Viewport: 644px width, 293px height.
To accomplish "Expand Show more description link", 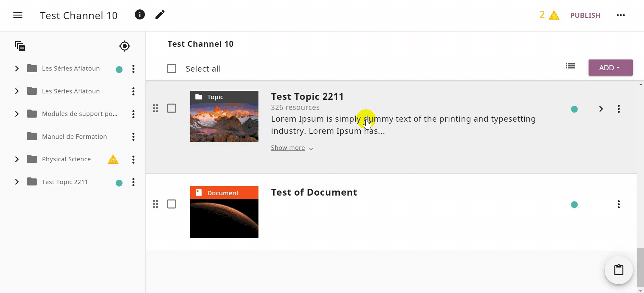I will click(x=292, y=148).
